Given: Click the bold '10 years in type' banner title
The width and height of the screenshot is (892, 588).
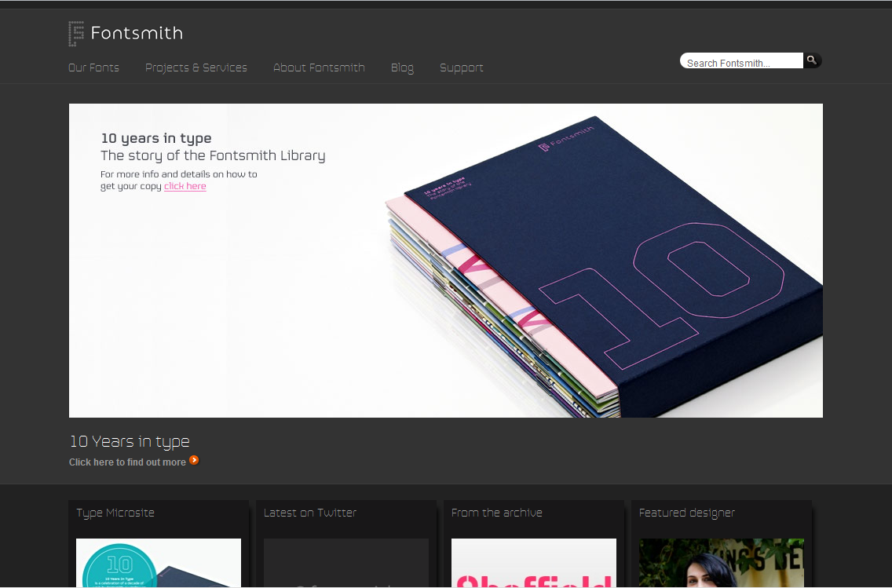Looking at the screenshot, I should click(156, 138).
